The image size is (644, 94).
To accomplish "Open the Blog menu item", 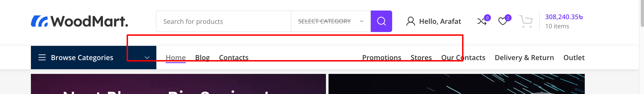I will point(202,58).
